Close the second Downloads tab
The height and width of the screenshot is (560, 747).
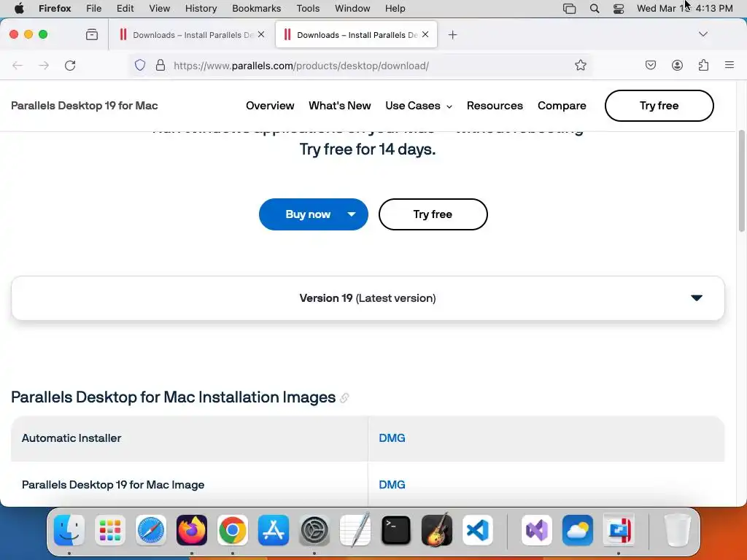click(x=425, y=34)
